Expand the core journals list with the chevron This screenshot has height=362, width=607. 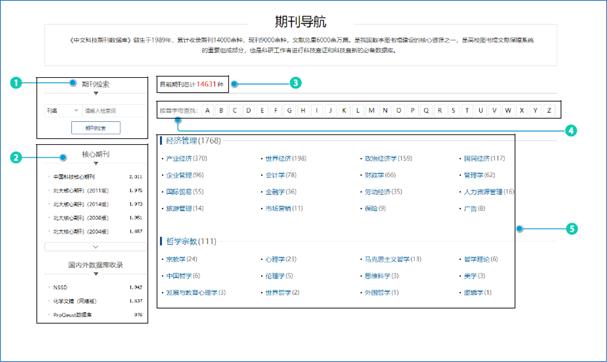[x=95, y=247]
